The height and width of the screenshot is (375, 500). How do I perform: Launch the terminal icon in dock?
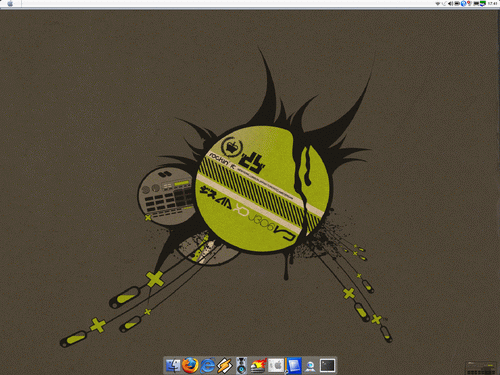click(327, 366)
